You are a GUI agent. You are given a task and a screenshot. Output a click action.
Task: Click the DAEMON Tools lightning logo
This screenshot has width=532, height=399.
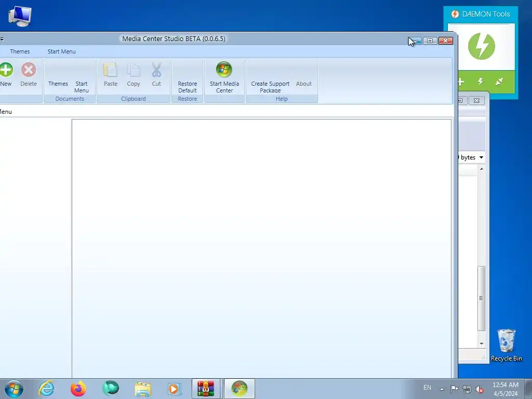click(481, 46)
